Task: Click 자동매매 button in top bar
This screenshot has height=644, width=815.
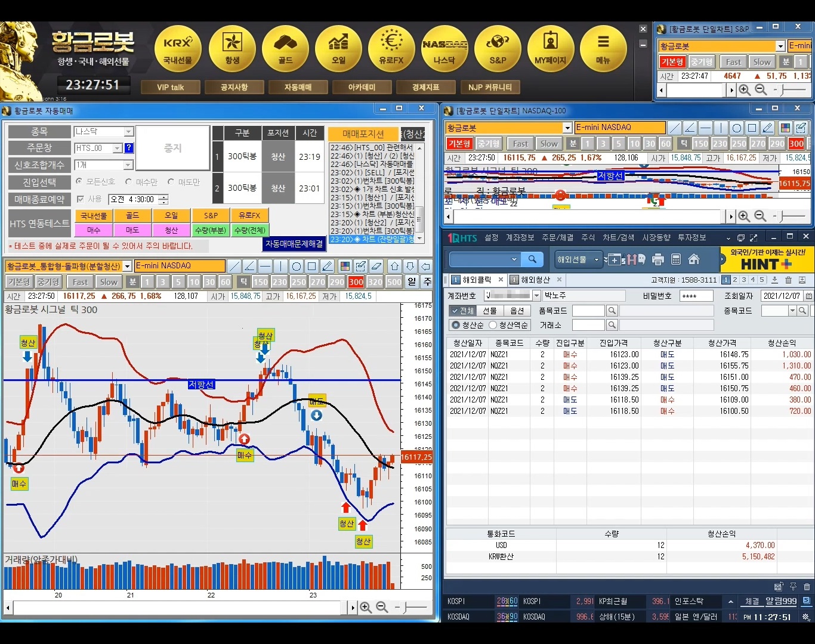Action: pos(298,88)
